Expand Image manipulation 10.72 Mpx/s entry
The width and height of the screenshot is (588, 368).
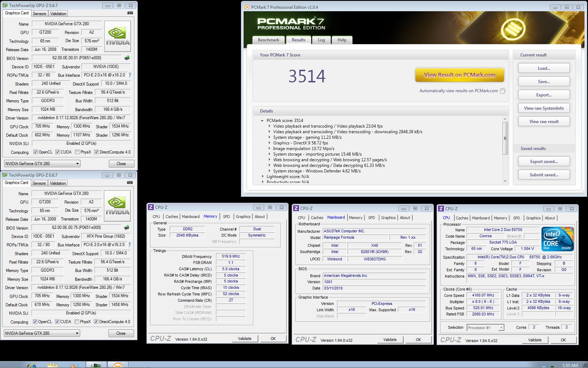[269, 149]
